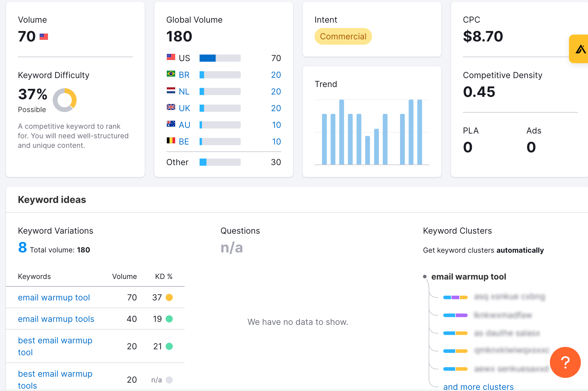Click the Australia flag icon
The width and height of the screenshot is (588, 391).
click(171, 124)
